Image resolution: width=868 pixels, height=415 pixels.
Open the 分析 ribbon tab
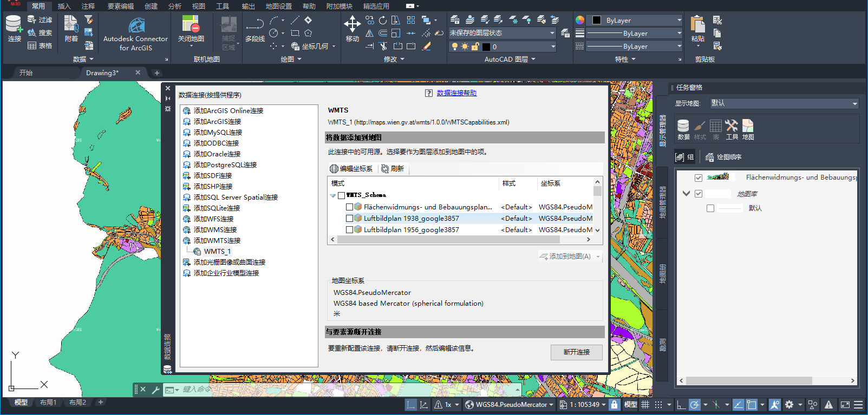pyautogui.click(x=175, y=6)
